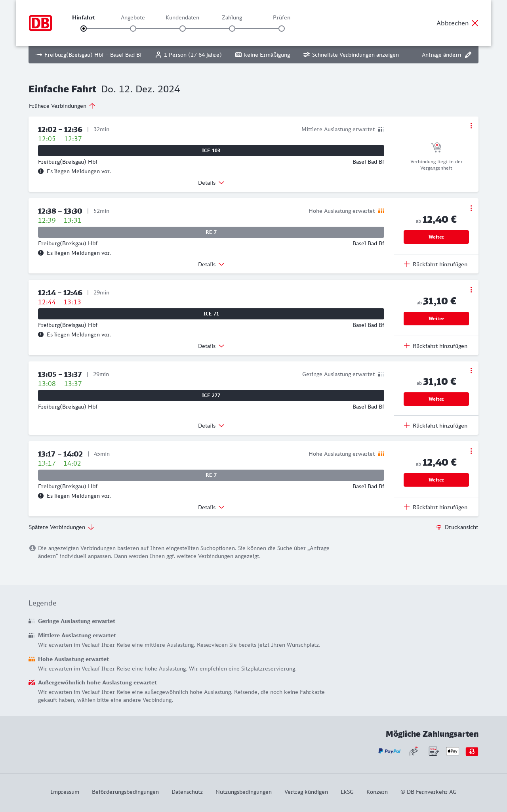Add Rückfahrt hinzufügen for ICE 277

pos(436,426)
